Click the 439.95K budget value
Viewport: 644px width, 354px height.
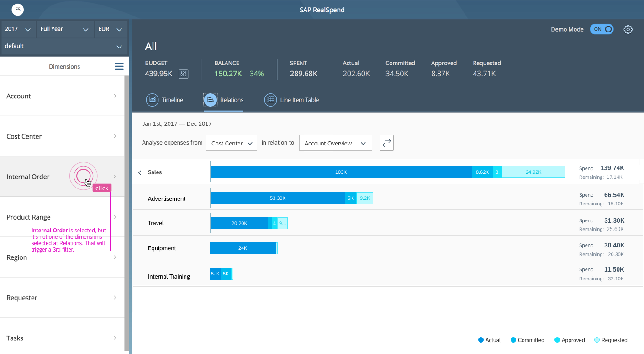click(x=159, y=74)
